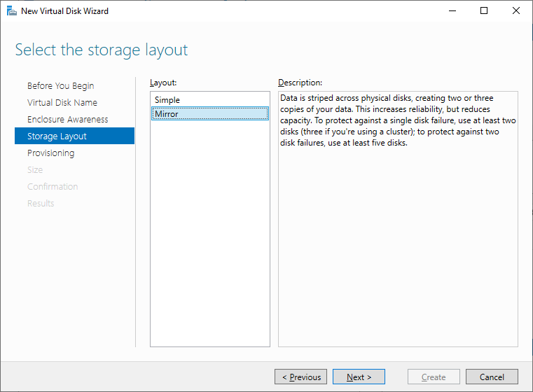Close the wizard window
This screenshot has width=533, height=392.
point(516,11)
